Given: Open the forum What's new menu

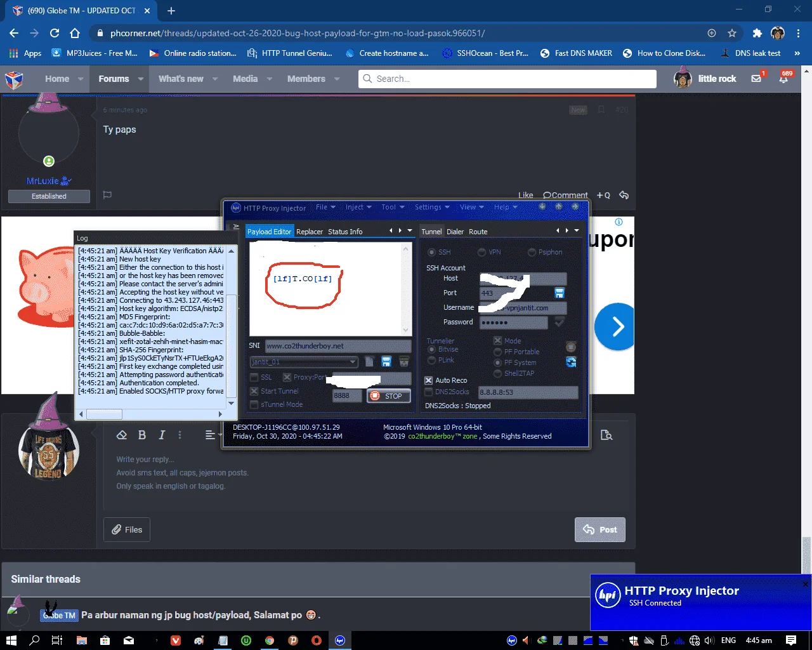Looking at the screenshot, I should click(181, 79).
